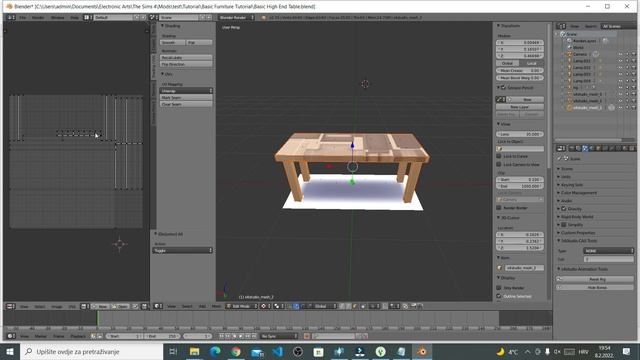Enable Render Border checkbox

[499, 207]
